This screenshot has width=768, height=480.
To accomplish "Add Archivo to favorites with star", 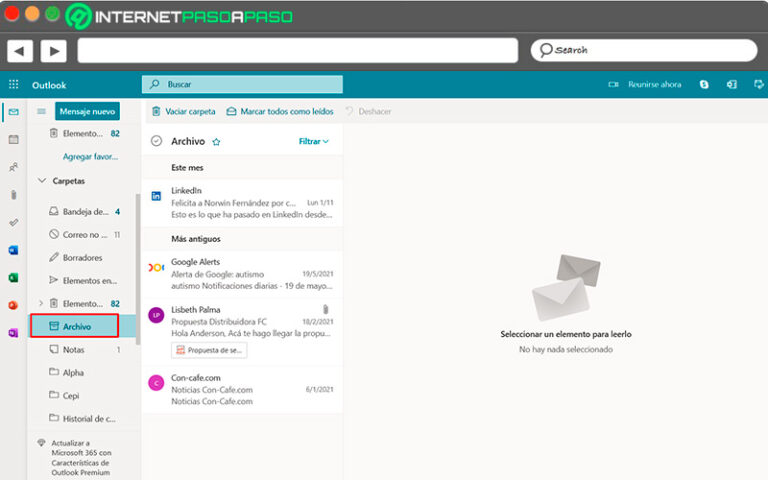I will 216,142.
